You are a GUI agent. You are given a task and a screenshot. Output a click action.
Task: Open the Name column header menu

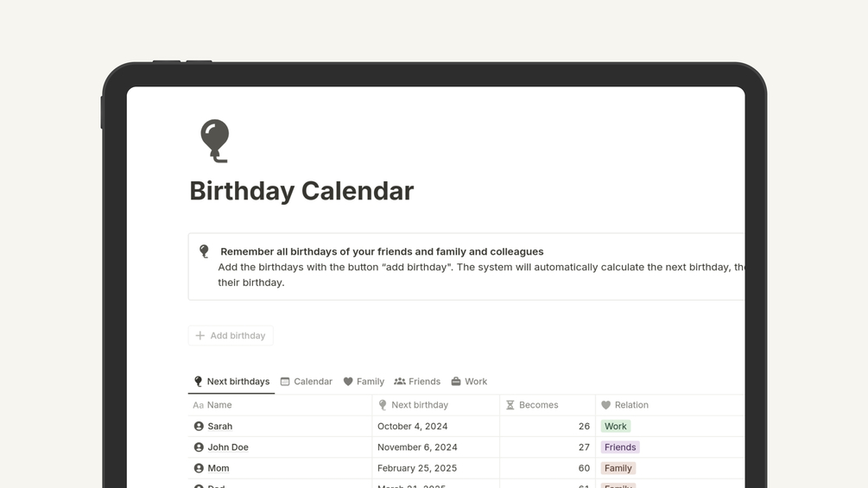click(x=219, y=405)
